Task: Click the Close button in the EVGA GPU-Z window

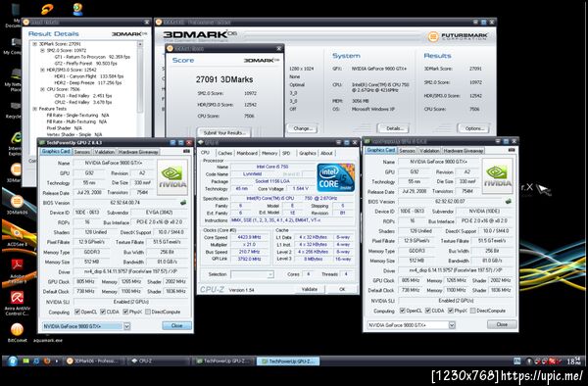Action: (176, 325)
